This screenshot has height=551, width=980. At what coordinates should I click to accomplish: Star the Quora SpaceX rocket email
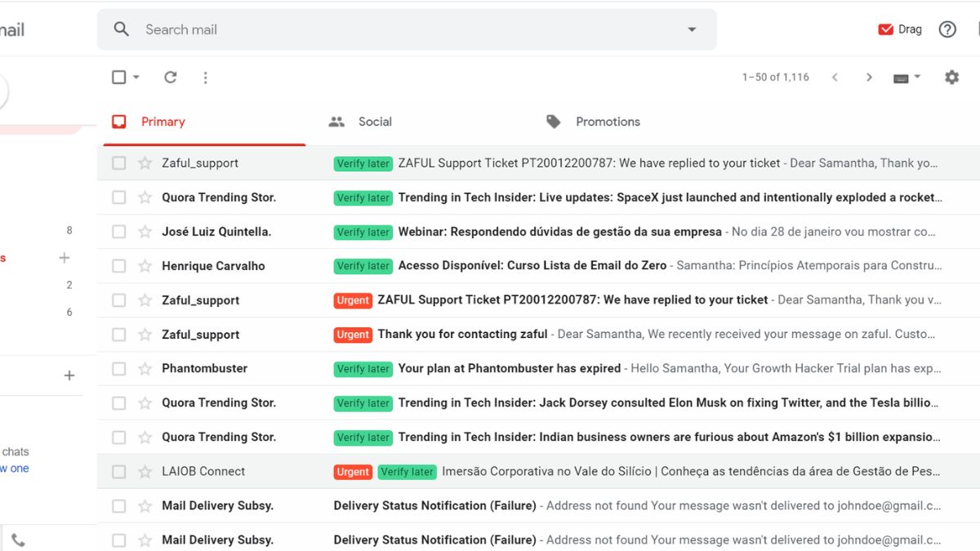[x=145, y=198]
